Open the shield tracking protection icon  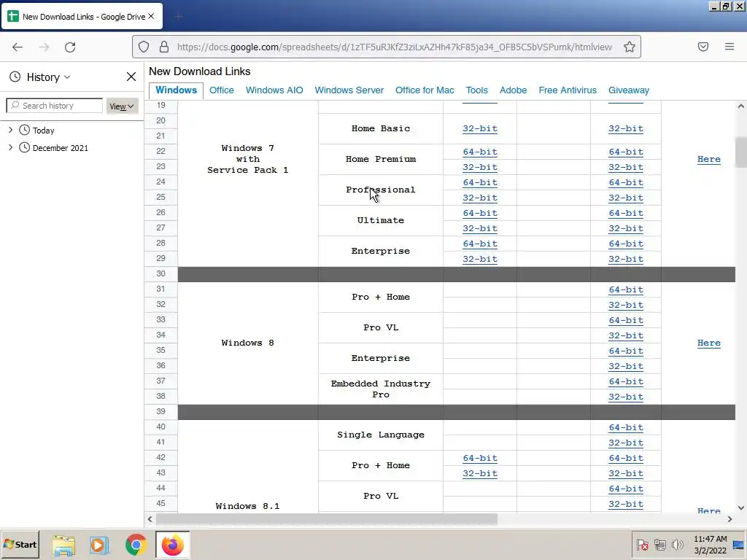(144, 47)
